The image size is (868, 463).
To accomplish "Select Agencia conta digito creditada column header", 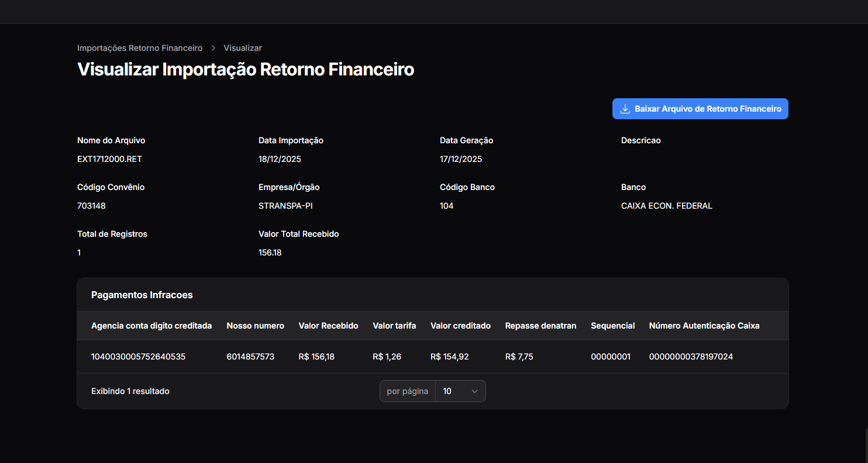I will (x=151, y=326).
